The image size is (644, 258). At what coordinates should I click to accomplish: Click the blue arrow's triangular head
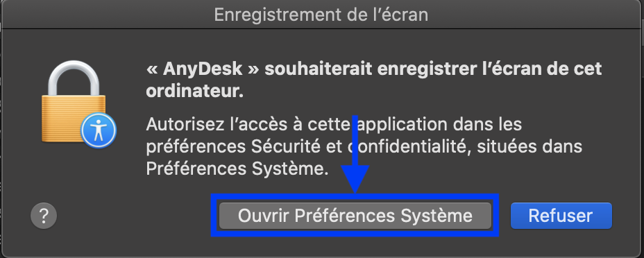point(355,178)
